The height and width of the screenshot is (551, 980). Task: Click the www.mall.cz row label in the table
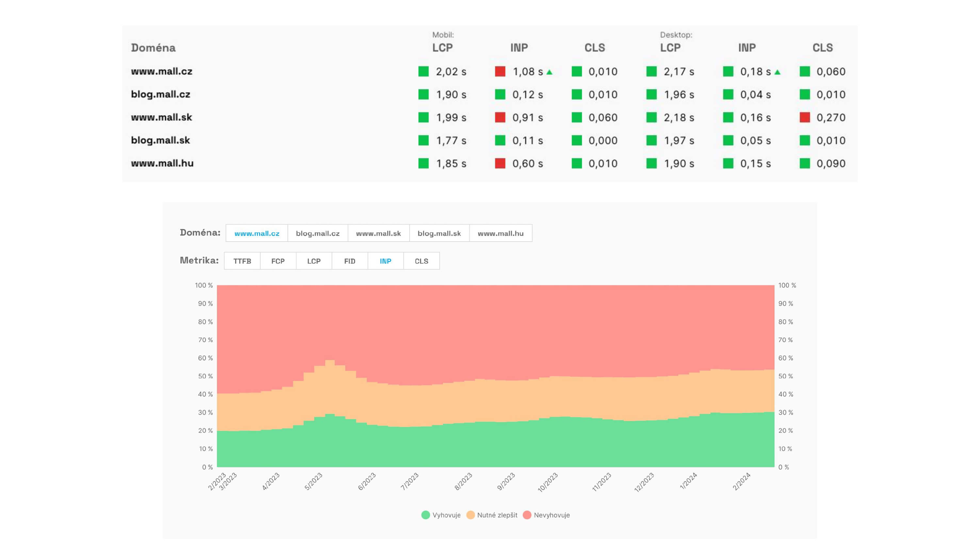click(x=161, y=71)
